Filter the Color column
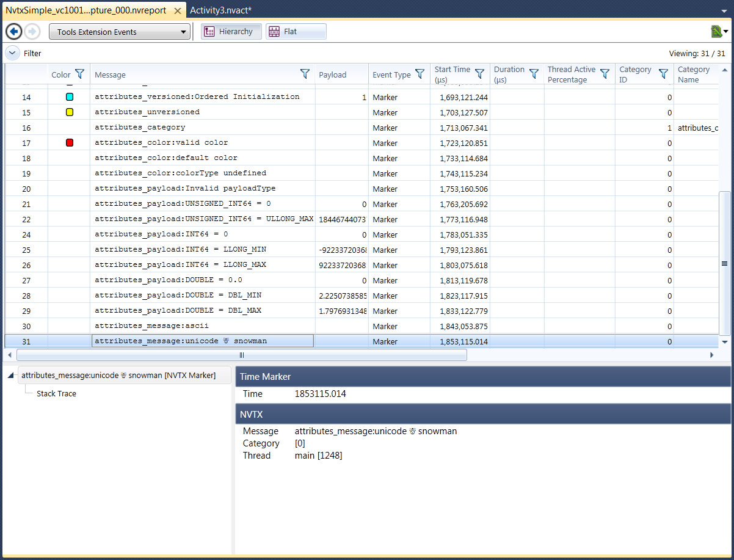734x560 pixels. (79, 75)
